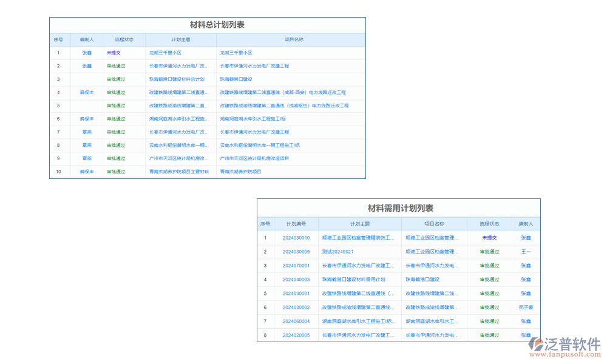Open project 青海洪湖养护院项目

[240, 172]
